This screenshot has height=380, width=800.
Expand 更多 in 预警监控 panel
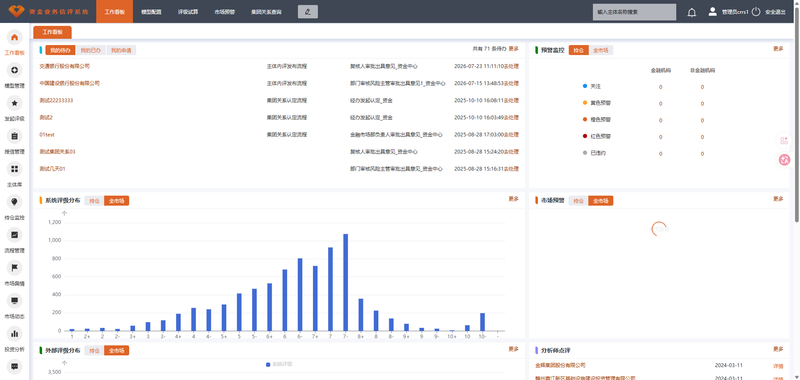(x=778, y=49)
